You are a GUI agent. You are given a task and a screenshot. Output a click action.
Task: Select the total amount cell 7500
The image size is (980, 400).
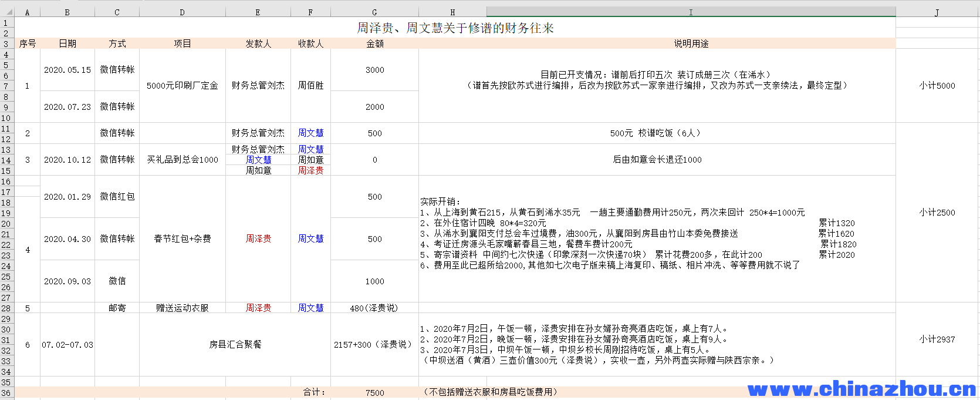tap(374, 392)
